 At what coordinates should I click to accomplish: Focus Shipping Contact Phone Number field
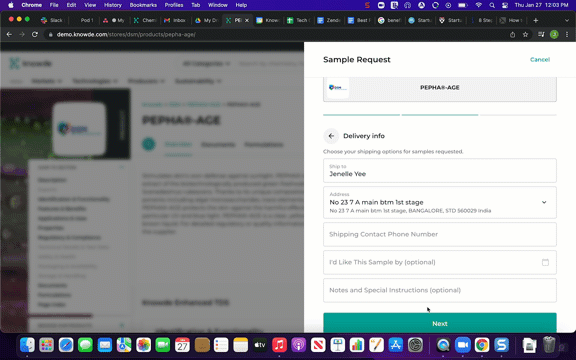[440, 234]
